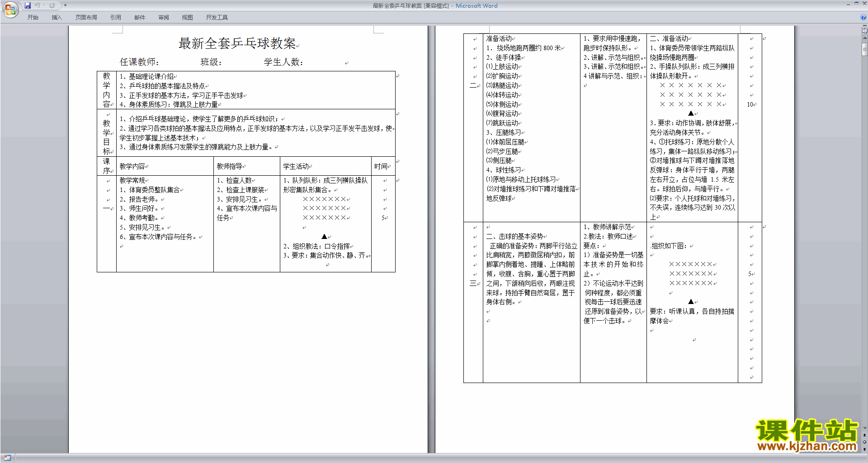Screen dimensions: 868x463
Task: Click the text 5、安排见习生
Action: click(x=143, y=227)
